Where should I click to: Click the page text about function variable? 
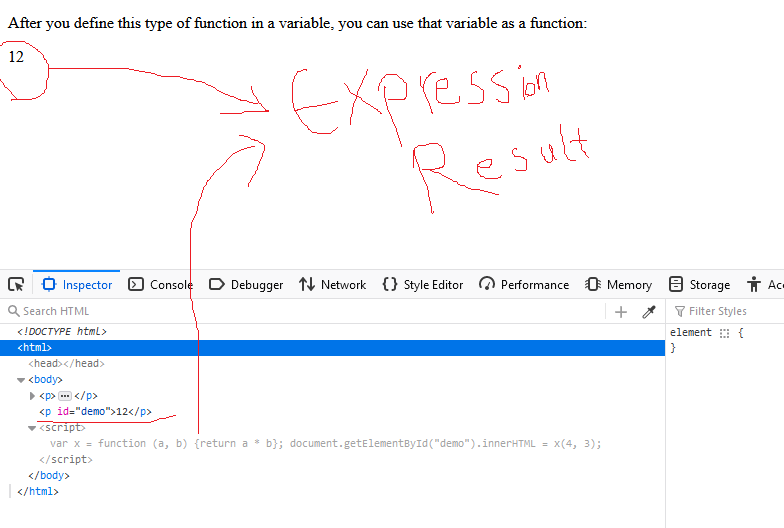[297, 23]
